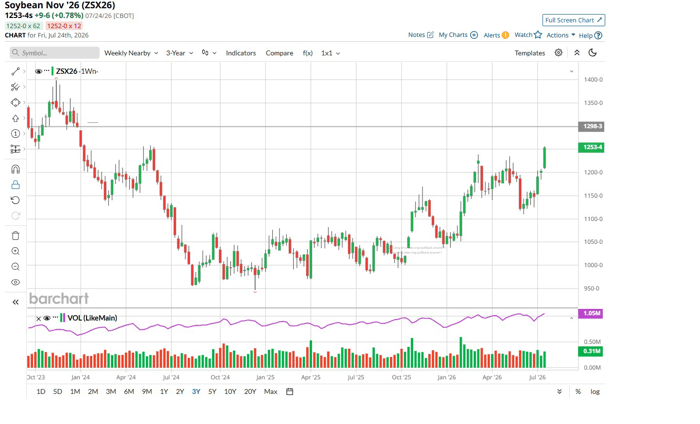
Task: Select the Max time range
Action: [x=271, y=391]
